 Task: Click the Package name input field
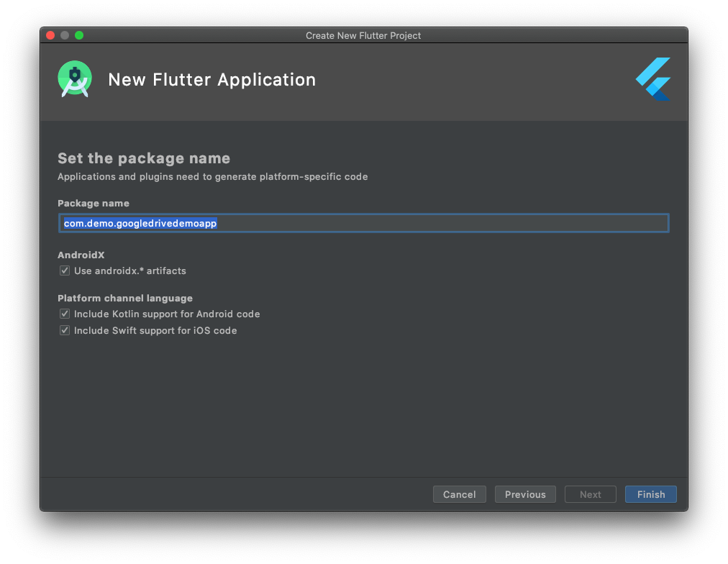point(363,223)
